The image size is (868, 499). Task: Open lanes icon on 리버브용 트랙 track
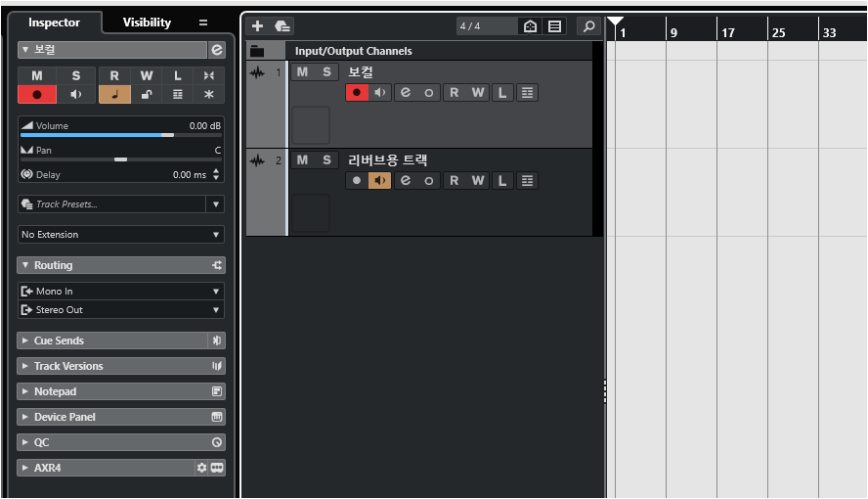click(527, 180)
